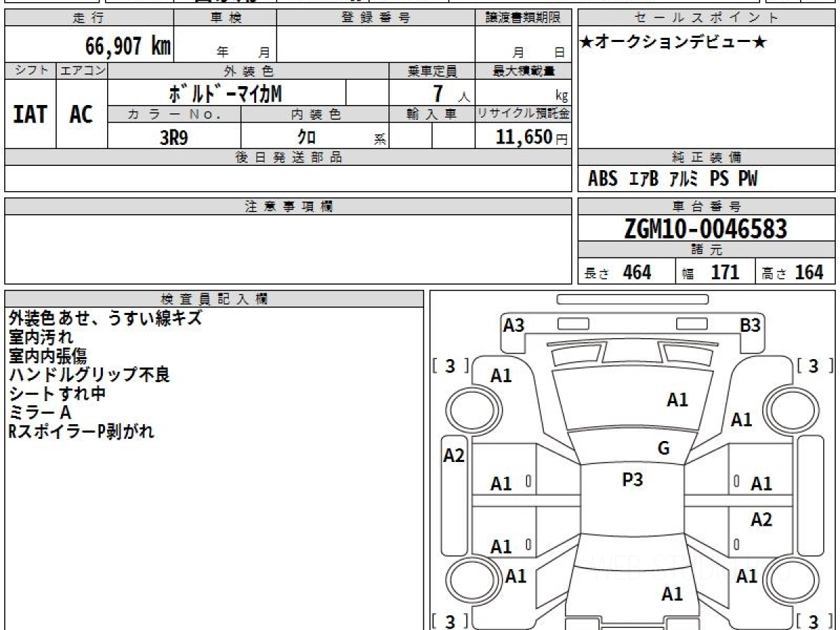Select the 外装色 header
Viewport: 840px width, 630px height.
pyautogui.click(x=248, y=71)
